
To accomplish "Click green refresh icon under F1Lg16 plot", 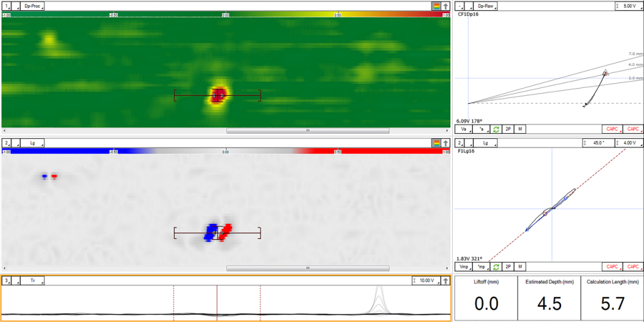I will pyautogui.click(x=496, y=267).
